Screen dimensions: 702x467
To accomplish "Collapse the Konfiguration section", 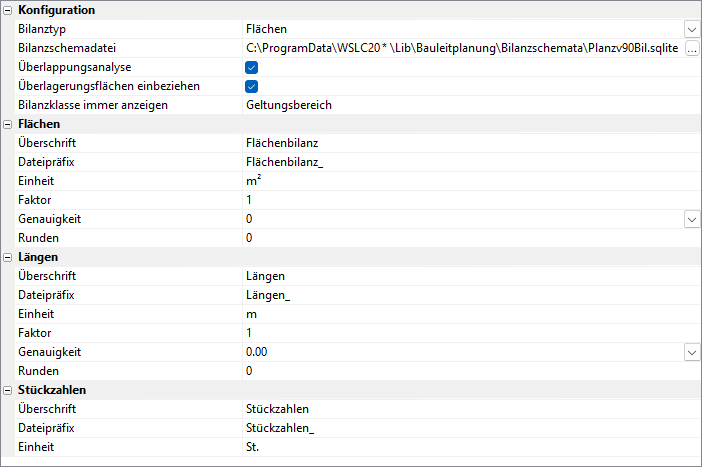I will click(8, 10).
